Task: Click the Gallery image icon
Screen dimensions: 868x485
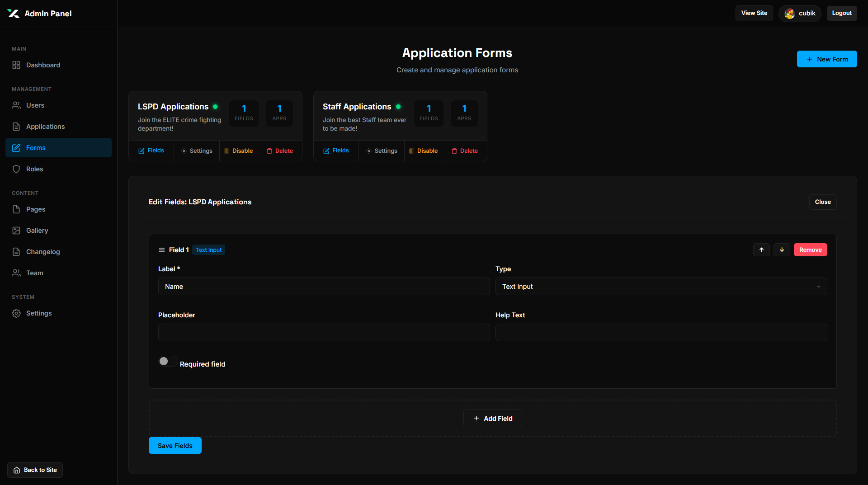Action: (x=16, y=231)
